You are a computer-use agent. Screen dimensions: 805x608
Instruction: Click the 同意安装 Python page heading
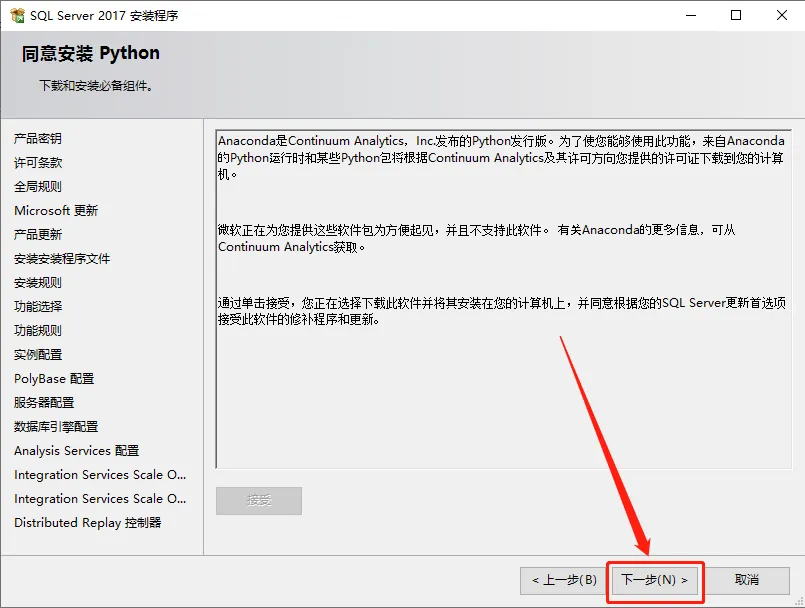[x=91, y=53]
